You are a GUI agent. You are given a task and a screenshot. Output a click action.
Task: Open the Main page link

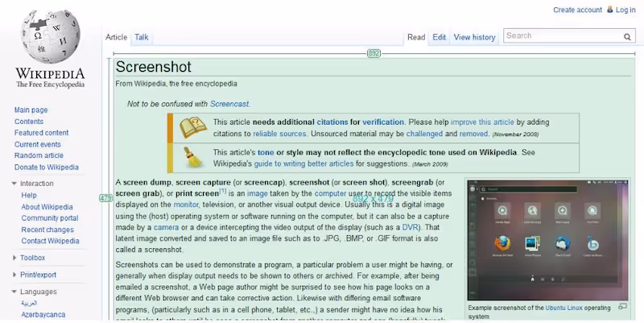pyautogui.click(x=31, y=110)
